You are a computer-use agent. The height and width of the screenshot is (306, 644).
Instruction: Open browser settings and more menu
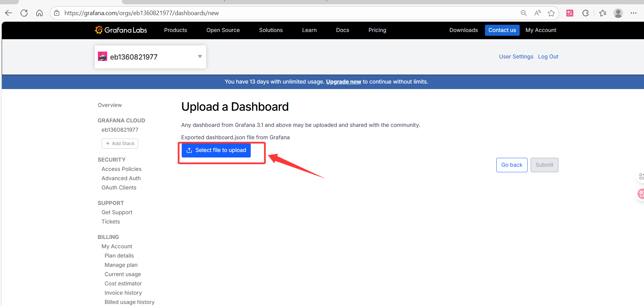634,13
